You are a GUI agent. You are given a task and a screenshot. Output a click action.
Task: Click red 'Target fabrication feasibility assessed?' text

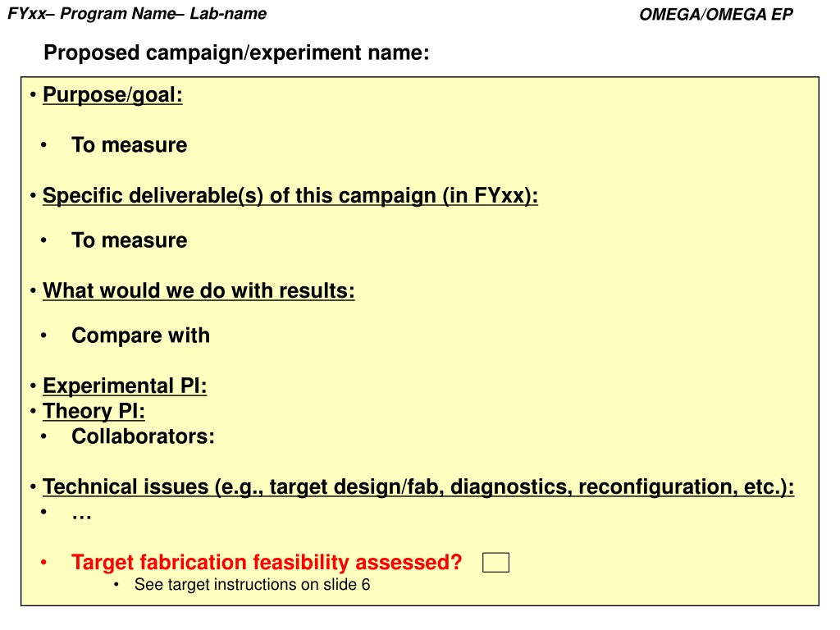click(267, 563)
